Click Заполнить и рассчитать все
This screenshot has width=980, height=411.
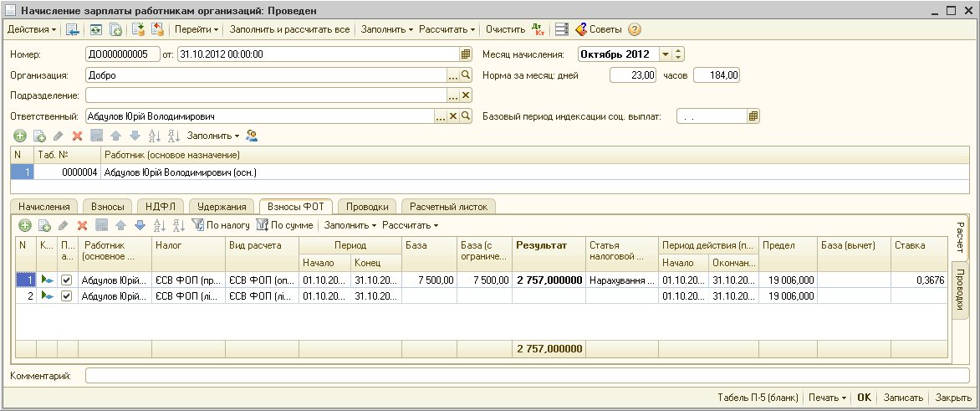click(x=289, y=29)
